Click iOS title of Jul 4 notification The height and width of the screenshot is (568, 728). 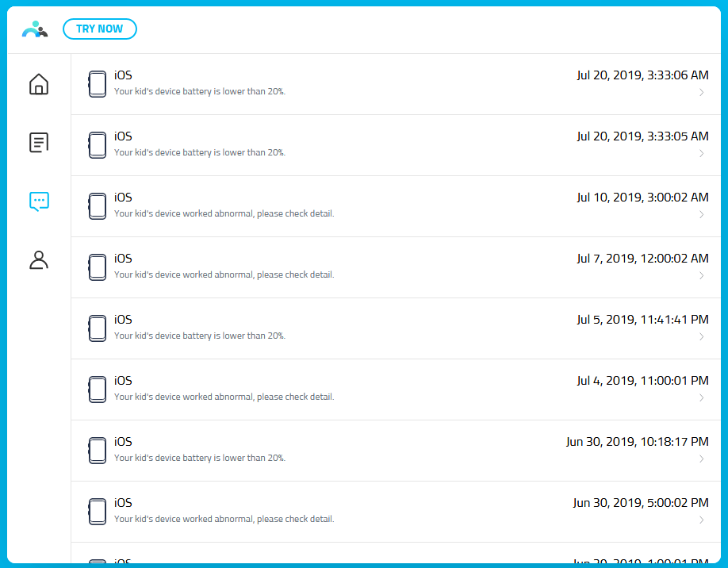click(x=123, y=381)
